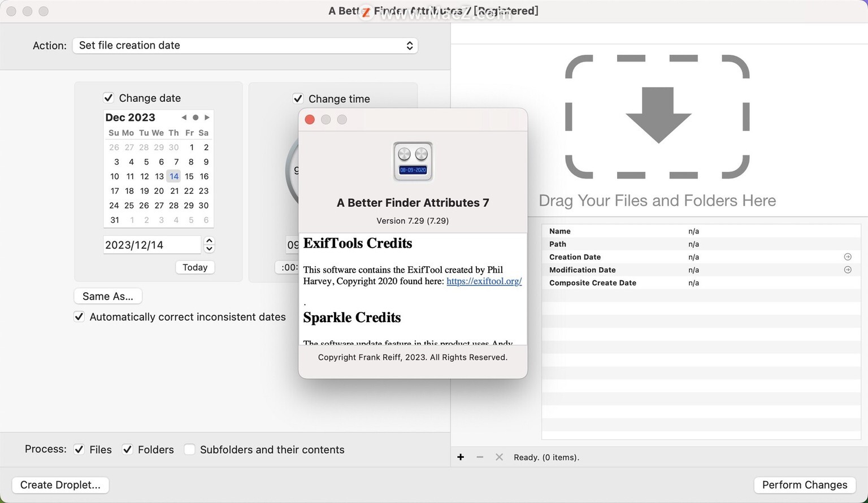
Task: Click the ExifTools Credits heading
Action: tap(358, 244)
